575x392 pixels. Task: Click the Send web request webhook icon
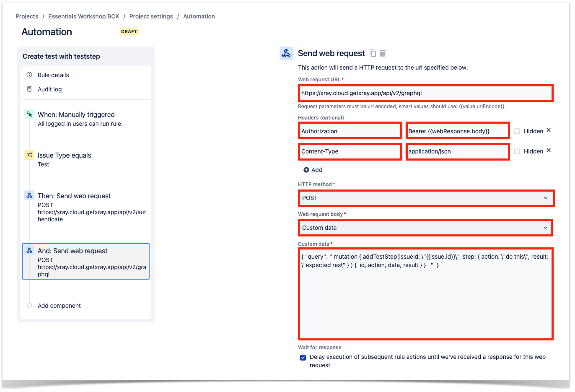(286, 53)
